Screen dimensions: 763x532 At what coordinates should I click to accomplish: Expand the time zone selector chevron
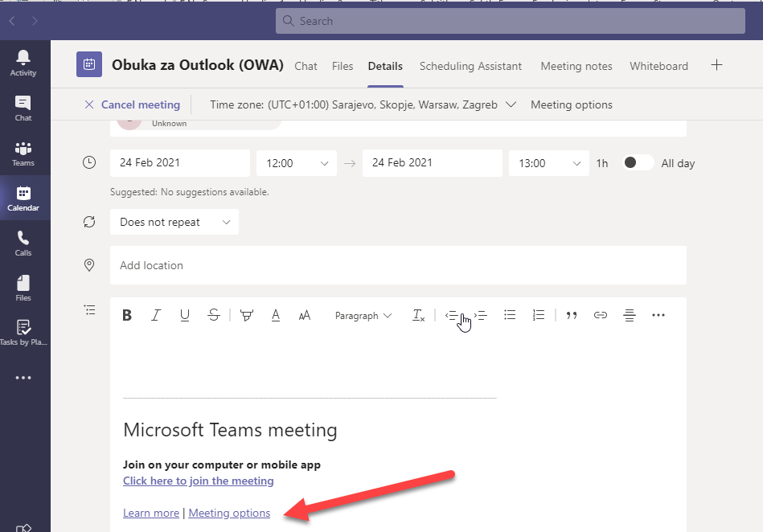pyautogui.click(x=512, y=104)
